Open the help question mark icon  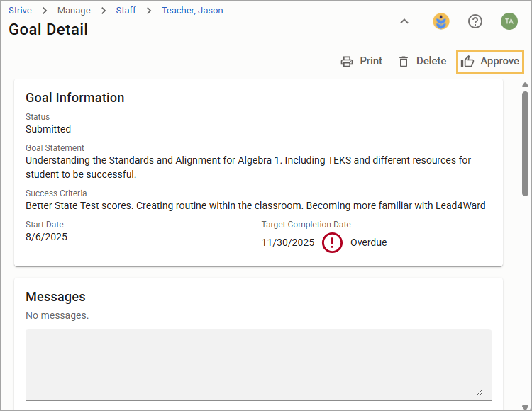[x=475, y=22]
